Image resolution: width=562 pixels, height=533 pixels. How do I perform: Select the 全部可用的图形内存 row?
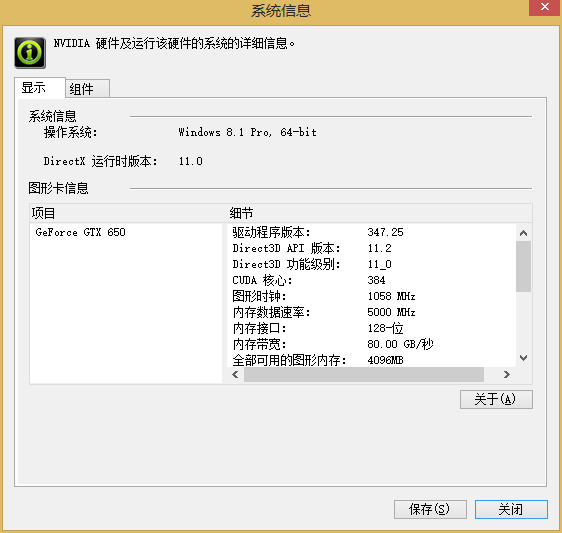[x=371, y=360]
